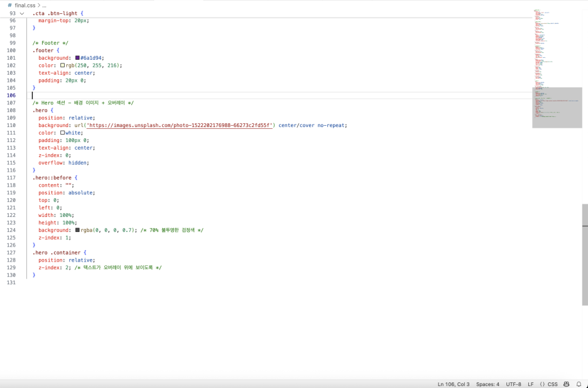Open color picker for #6a1d94 swatch
588x388 pixels.
click(77, 58)
